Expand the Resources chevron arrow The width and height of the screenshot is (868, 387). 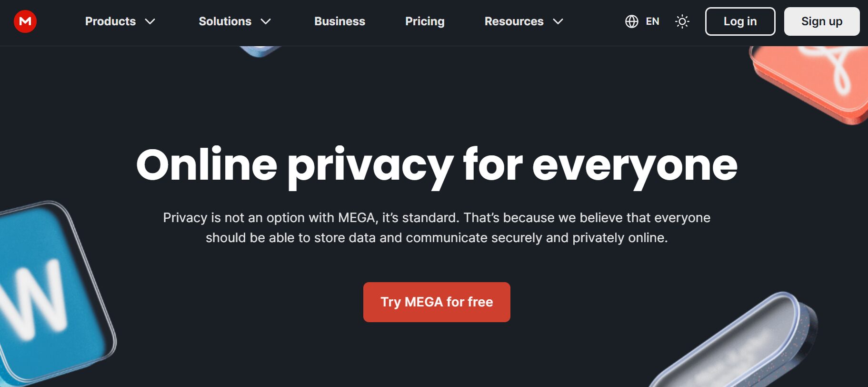tap(558, 21)
